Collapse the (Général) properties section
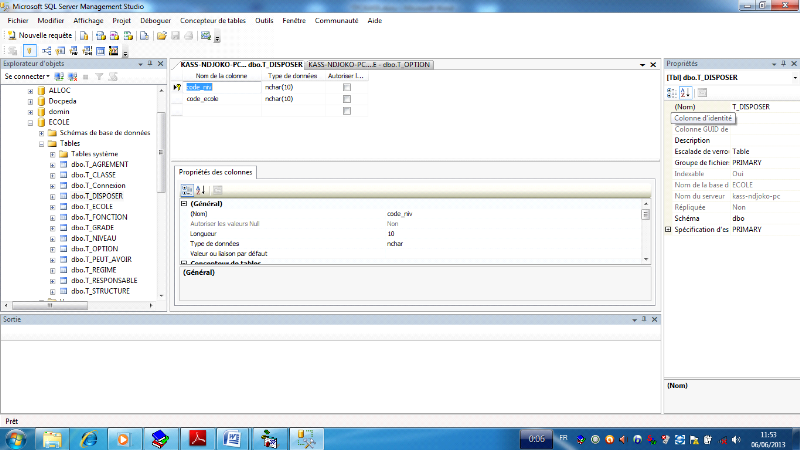 click(184, 204)
